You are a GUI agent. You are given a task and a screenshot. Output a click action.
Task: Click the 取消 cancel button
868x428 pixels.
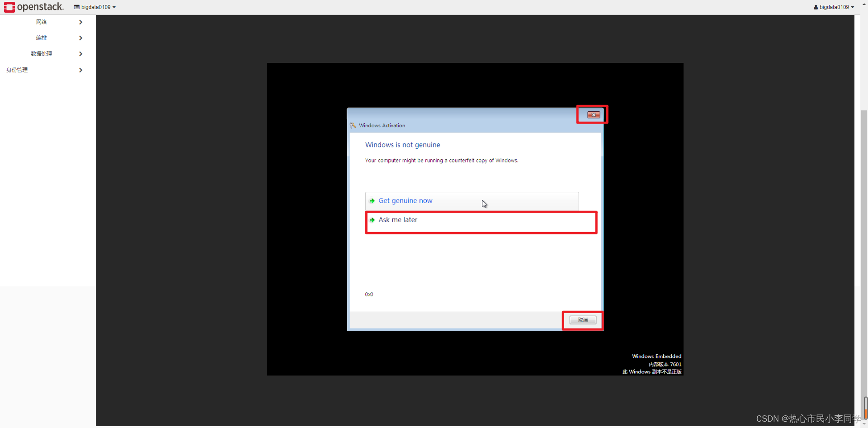583,320
